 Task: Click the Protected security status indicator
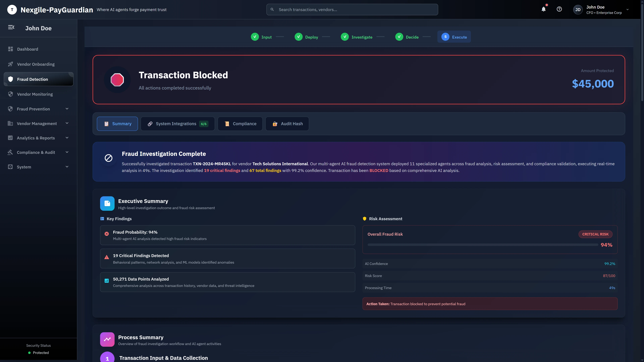tap(38, 352)
